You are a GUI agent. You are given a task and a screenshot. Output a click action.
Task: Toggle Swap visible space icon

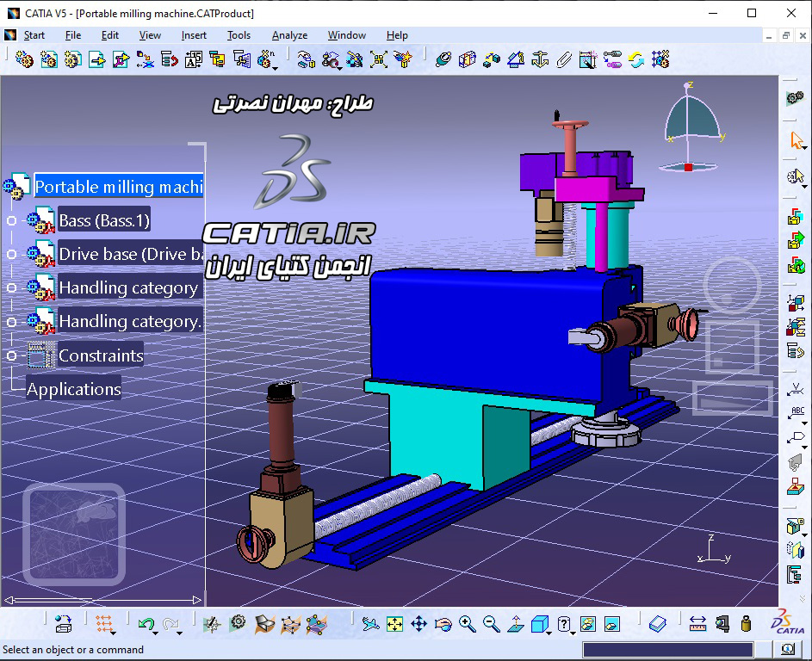pyautogui.click(x=612, y=624)
